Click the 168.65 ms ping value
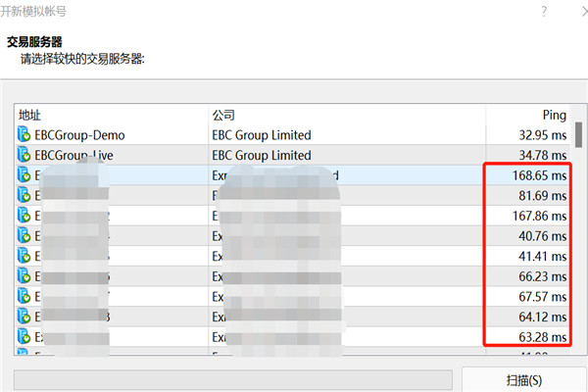This screenshot has width=588, height=392. coord(540,175)
